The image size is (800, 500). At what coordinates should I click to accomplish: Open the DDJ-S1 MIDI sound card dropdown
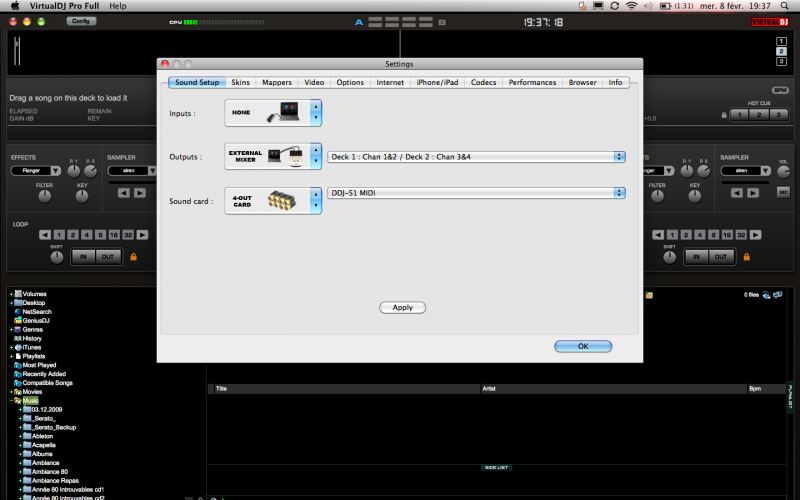tap(477, 193)
